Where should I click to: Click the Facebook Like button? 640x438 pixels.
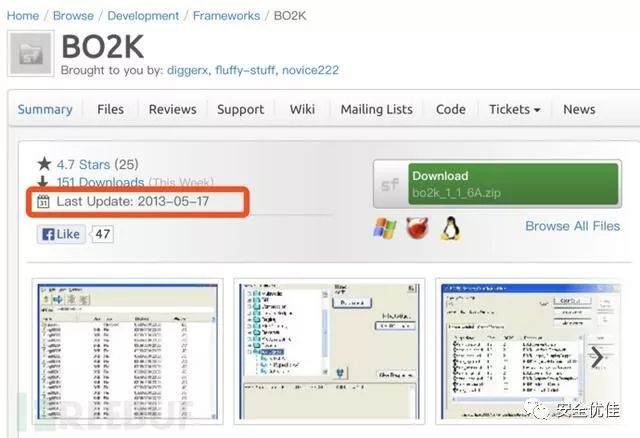click(x=61, y=234)
